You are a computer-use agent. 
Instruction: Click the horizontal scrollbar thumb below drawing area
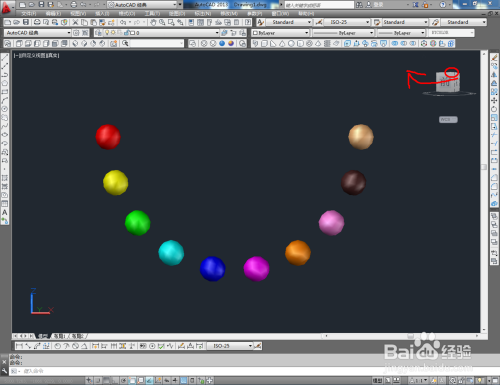tap(410, 336)
